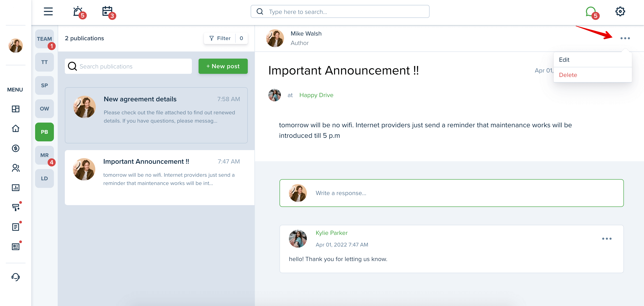Choose Delete from post menu
The height and width of the screenshot is (306, 644).
pyautogui.click(x=593, y=75)
